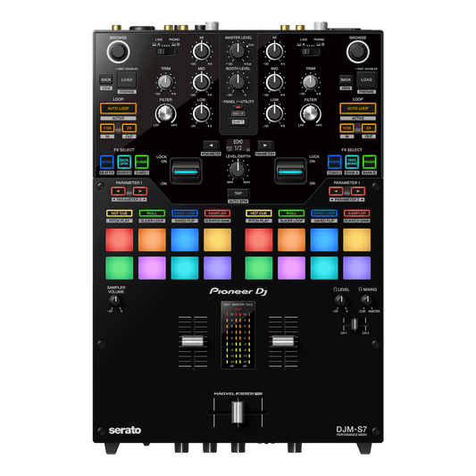Click the red PANEL/UTILITY button
This screenshot has width=476, height=476.
click(238, 107)
